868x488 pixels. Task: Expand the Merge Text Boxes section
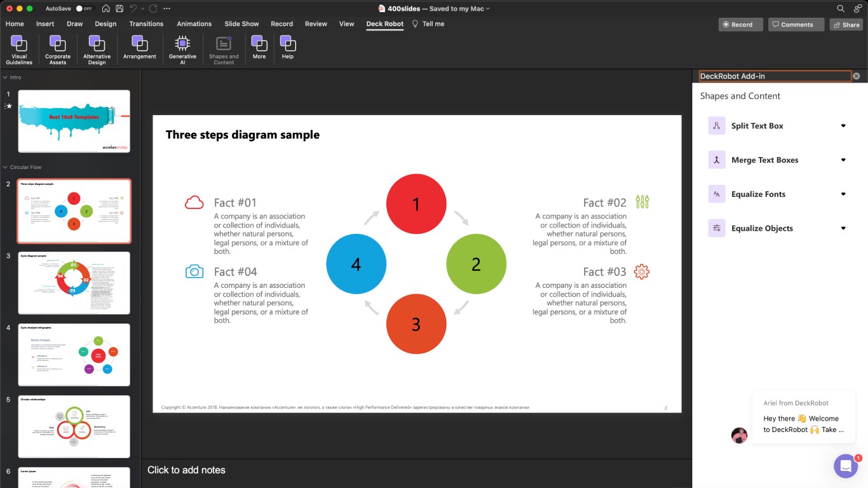pos(843,160)
